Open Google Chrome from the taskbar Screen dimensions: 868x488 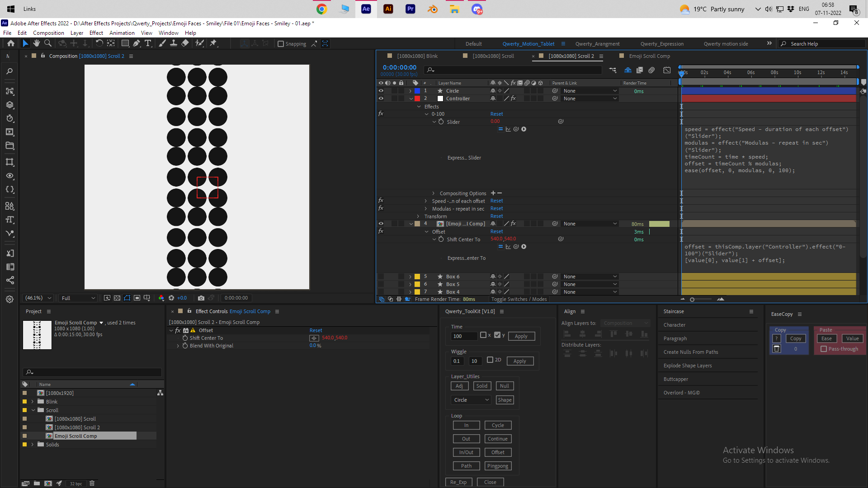322,9
